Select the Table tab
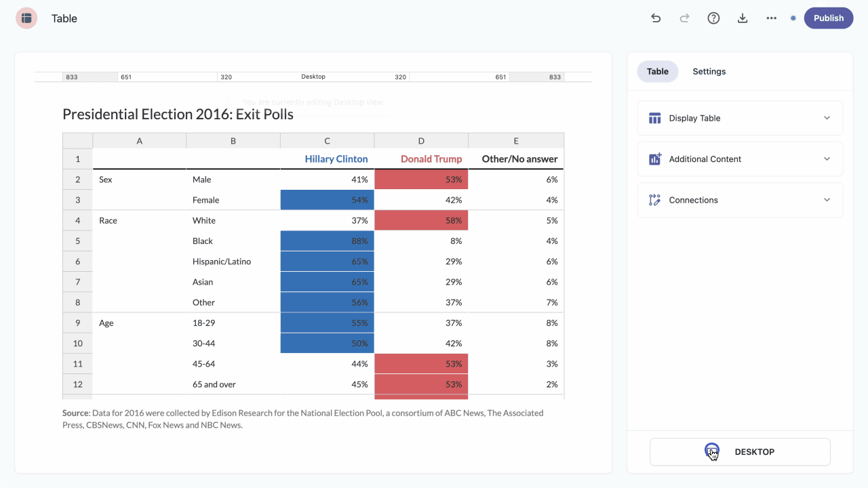The width and height of the screenshot is (868, 488). (x=658, y=71)
